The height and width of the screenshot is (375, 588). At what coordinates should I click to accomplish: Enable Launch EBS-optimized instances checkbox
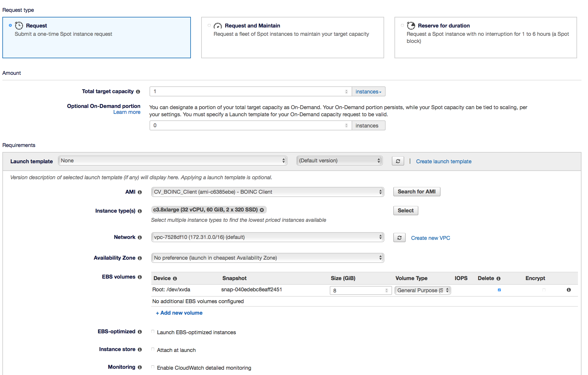click(x=153, y=332)
